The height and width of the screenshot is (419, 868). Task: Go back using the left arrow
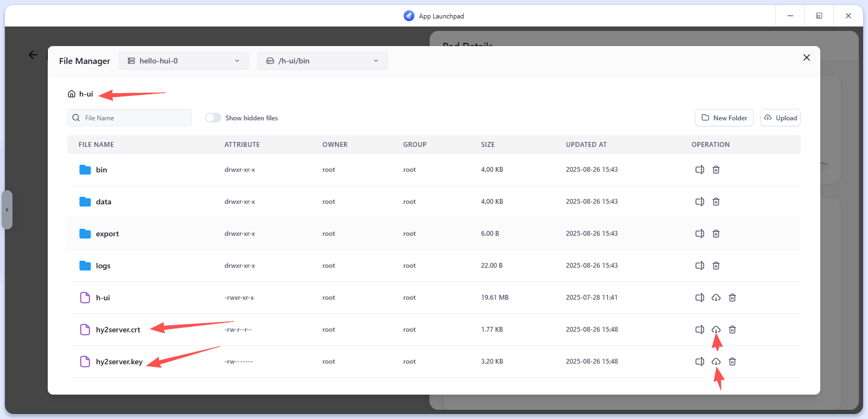click(33, 55)
